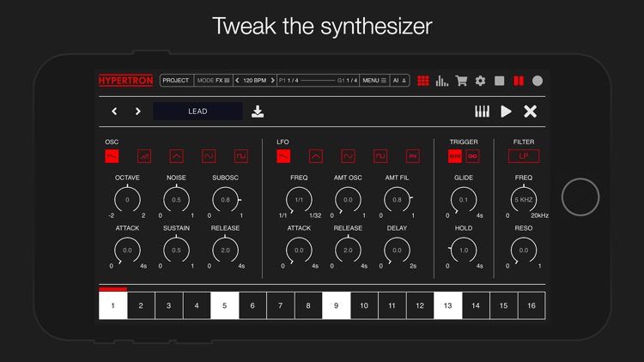This screenshot has width=644, height=362.
Task: Click the OSC ATTACK knob
Action: pyautogui.click(x=127, y=250)
